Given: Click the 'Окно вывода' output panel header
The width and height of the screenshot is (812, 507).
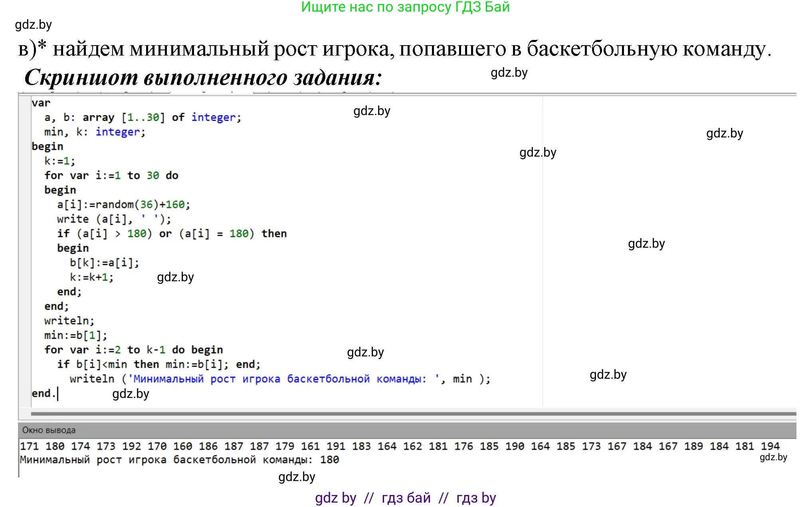Looking at the screenshot, I should point(49,430).
